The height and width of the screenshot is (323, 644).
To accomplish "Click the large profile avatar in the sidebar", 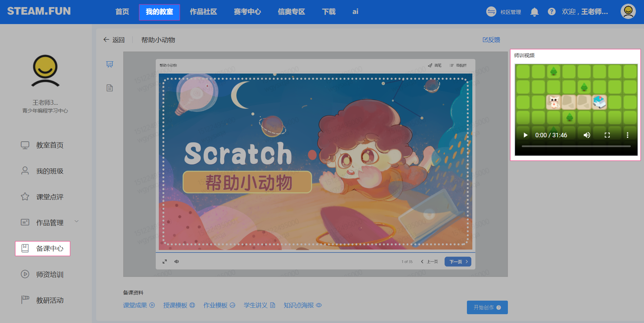I will tap(45, 71).
